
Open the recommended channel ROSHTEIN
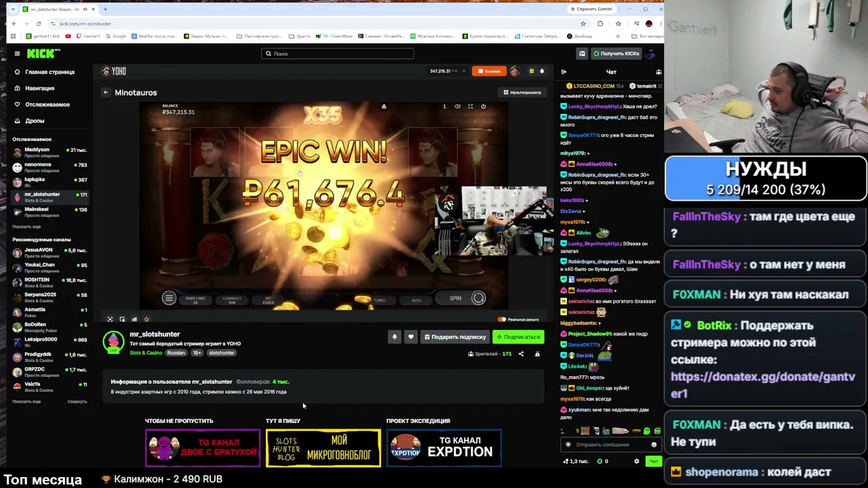[49, 282]
